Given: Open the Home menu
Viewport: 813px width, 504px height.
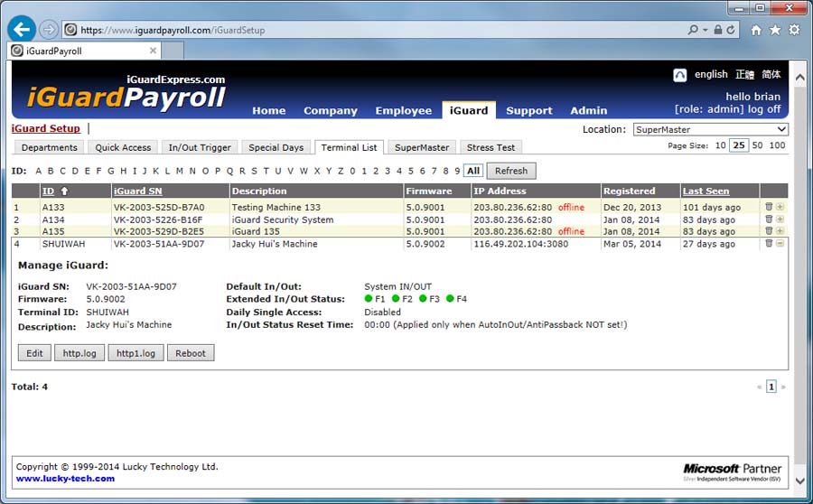Looking at the screenshot, I should click(268, 110).
